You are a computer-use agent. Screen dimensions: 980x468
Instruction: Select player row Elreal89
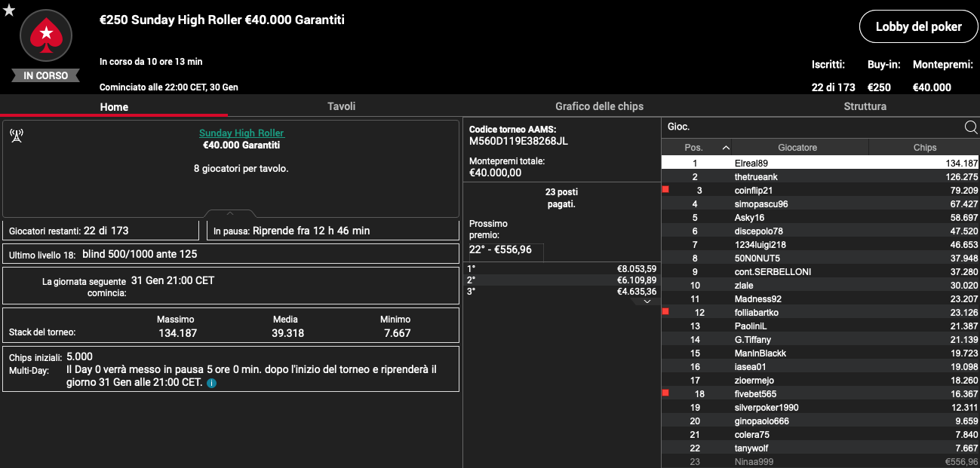820,163
